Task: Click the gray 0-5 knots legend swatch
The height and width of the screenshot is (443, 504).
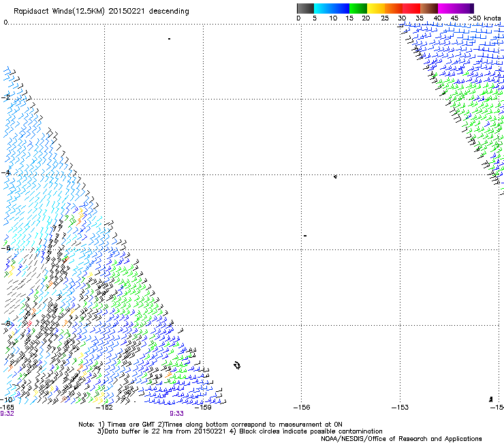Action: point(305,8)
